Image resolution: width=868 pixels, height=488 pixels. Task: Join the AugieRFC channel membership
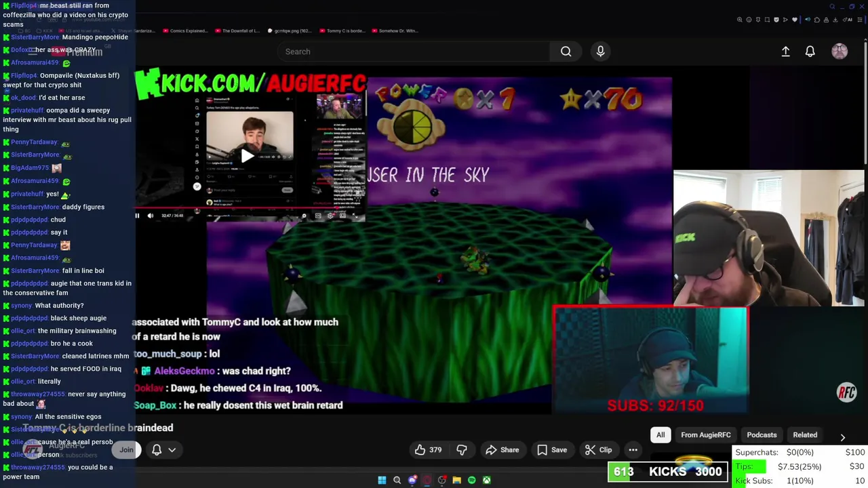click(126, 449)
